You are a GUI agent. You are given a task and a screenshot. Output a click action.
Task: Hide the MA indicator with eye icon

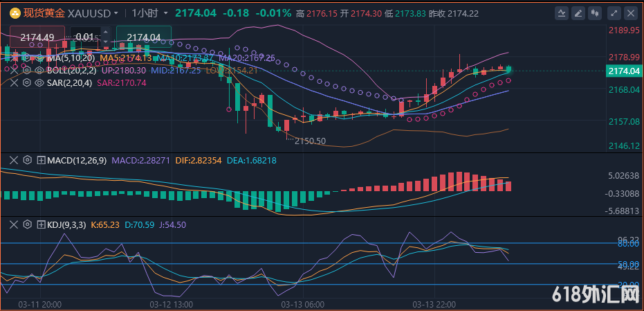[39, 58]
